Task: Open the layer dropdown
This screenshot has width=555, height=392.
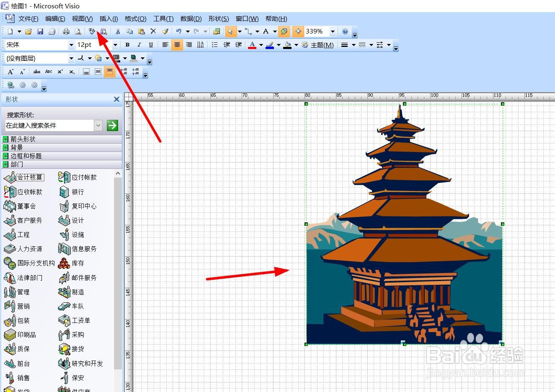Action: click(71, 58)
